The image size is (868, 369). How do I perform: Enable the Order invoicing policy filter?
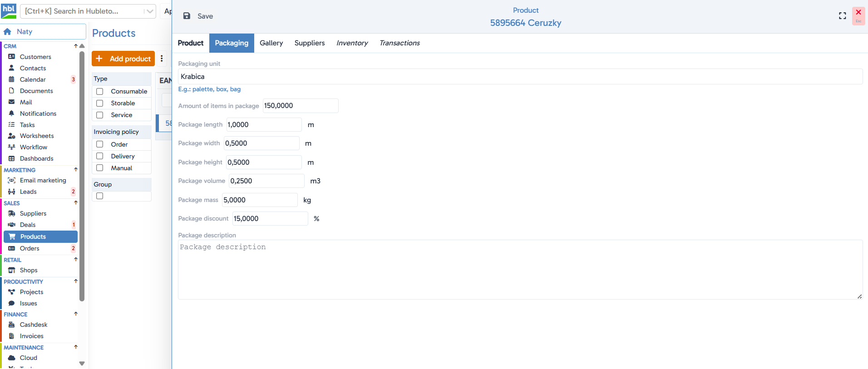pos(100,144)
